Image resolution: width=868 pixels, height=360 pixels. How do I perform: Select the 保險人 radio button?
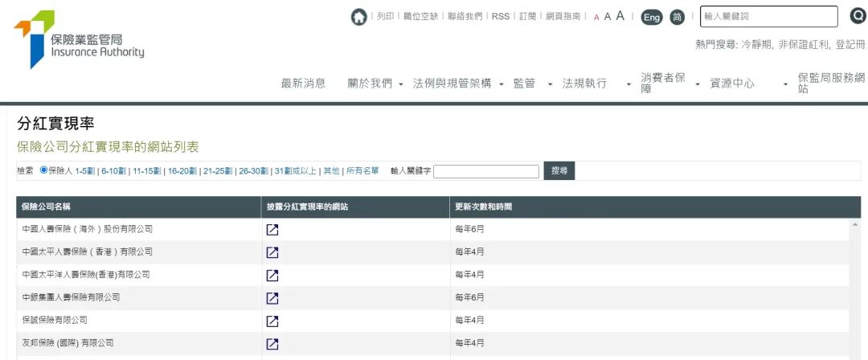click(x=43, y=170)
